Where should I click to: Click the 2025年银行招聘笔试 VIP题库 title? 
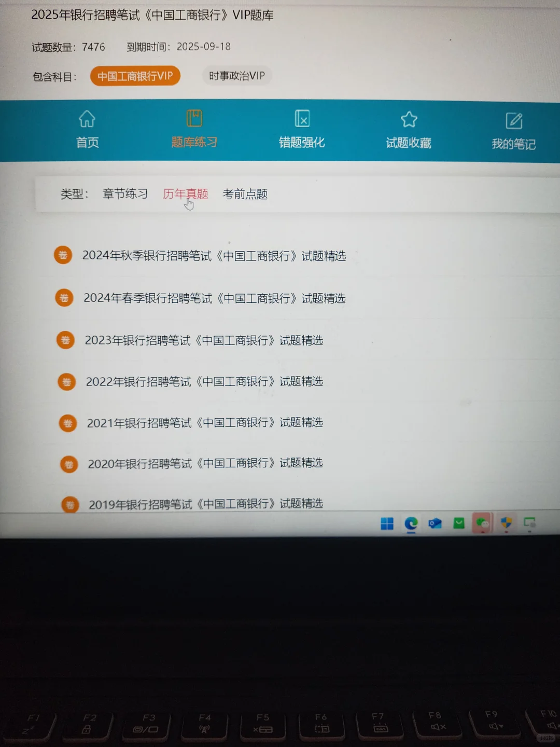point(152,15)
